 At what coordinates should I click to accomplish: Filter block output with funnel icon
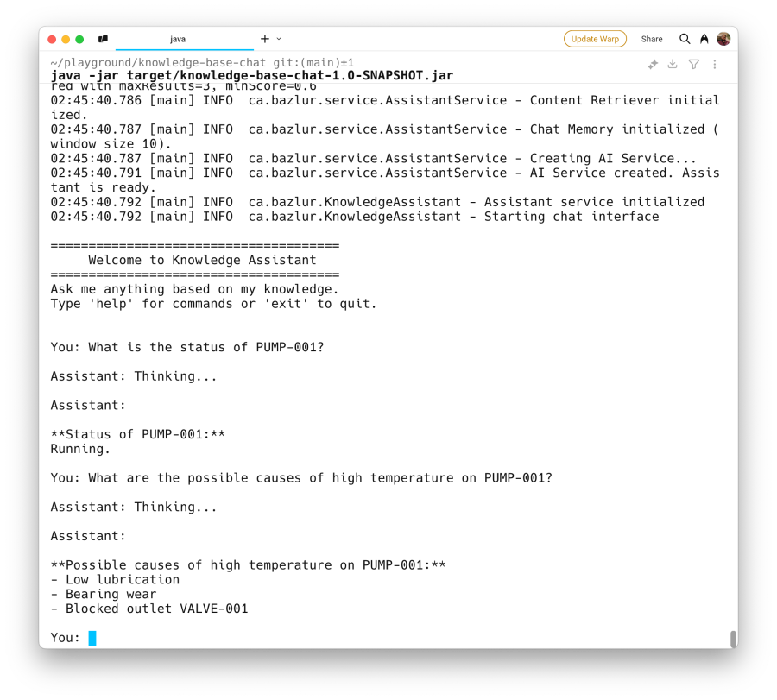coord(694,65)
